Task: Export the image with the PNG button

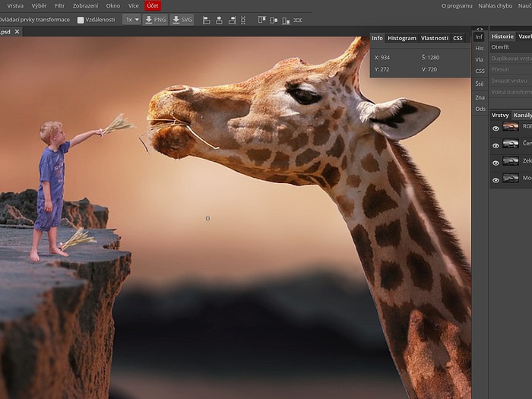Action: click(156, 20)
